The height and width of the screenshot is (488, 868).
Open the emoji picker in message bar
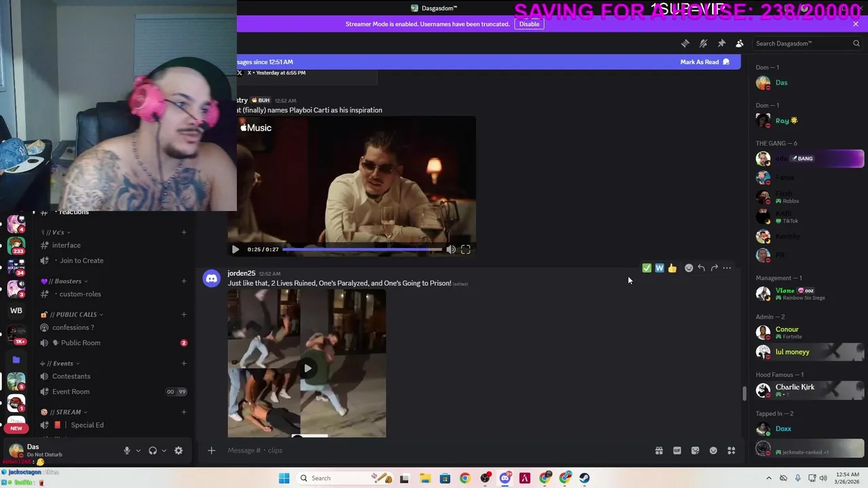pos(713,451)
